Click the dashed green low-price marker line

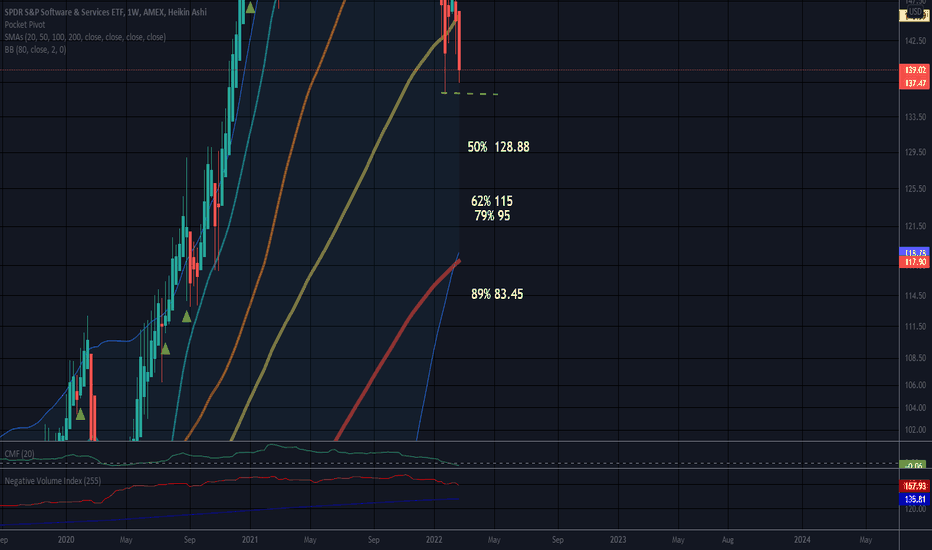[470, 93]
